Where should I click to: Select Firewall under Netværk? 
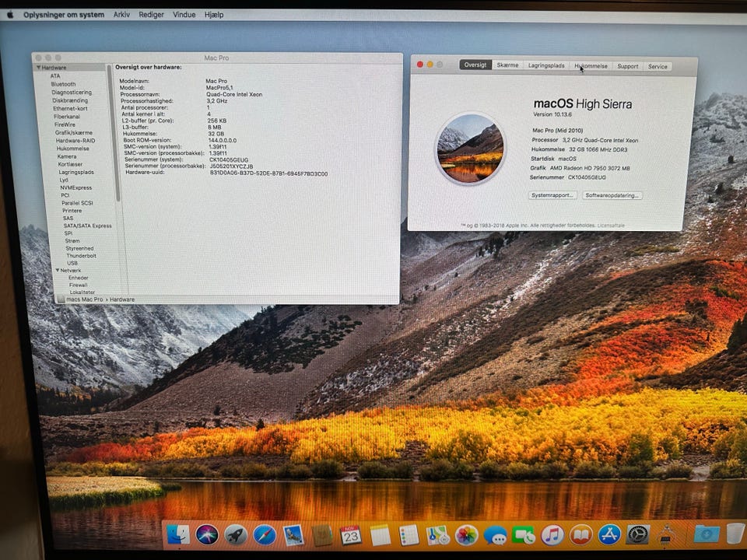(x=78, y=285)
